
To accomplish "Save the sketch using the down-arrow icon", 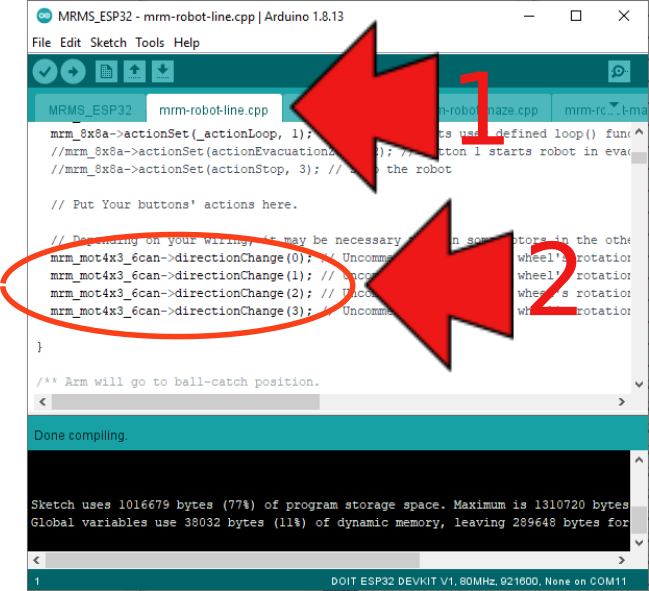I will pos(162,71).
